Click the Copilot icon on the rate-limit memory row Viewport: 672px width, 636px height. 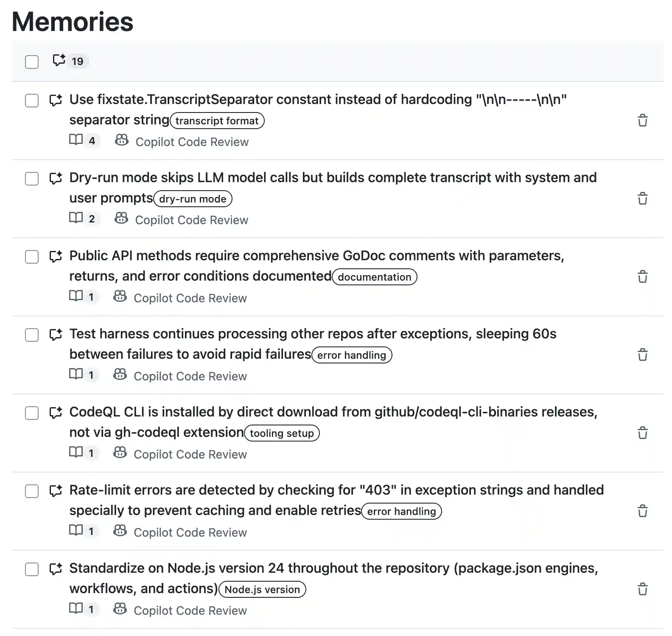pyautogui.click(x=120, y=531)
